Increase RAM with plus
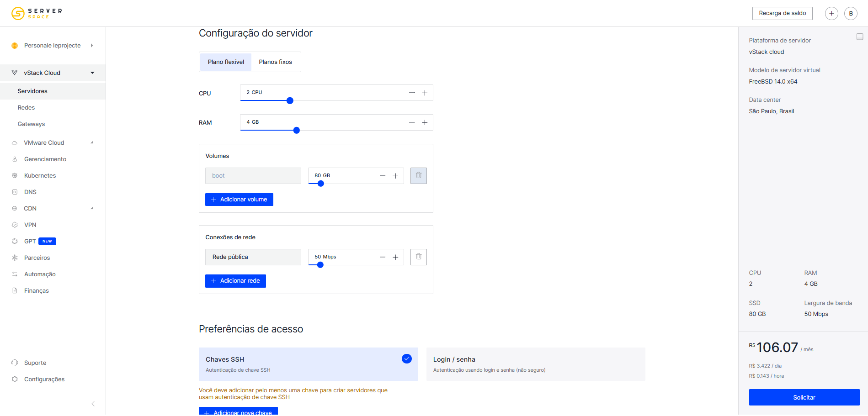 pyautogui.click(x=425, y=122)
